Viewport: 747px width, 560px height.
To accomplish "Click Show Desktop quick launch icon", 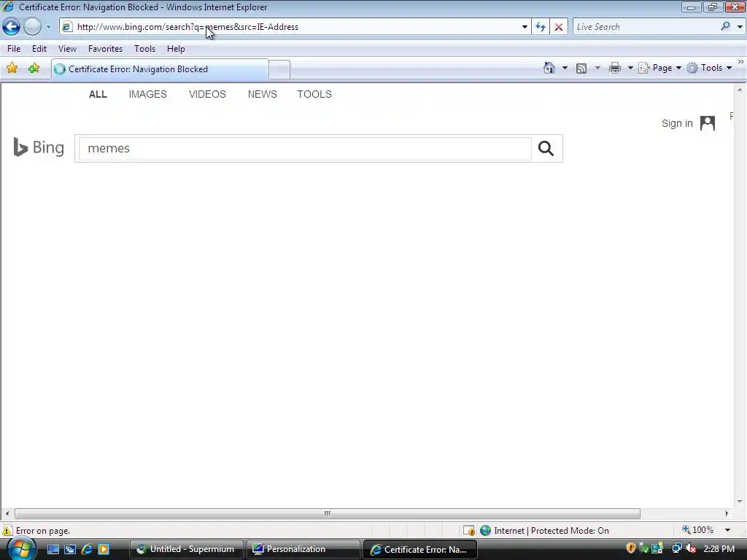I will pos(53,550).
